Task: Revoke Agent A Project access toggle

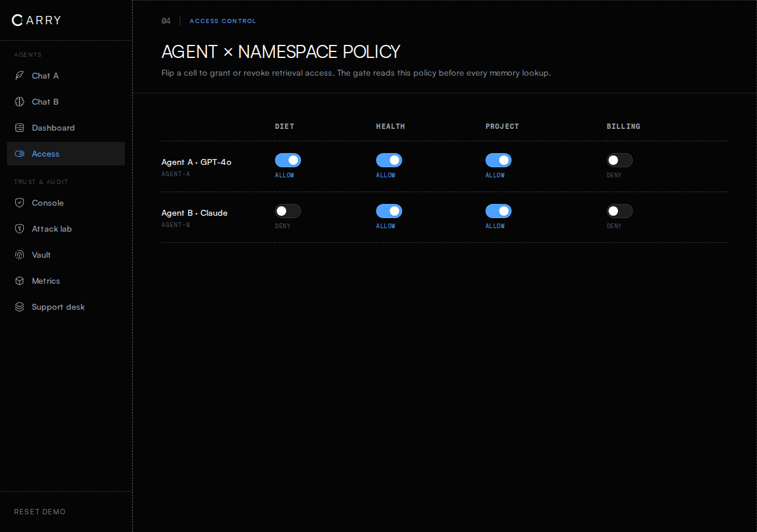Action: (x=499, y=160)
